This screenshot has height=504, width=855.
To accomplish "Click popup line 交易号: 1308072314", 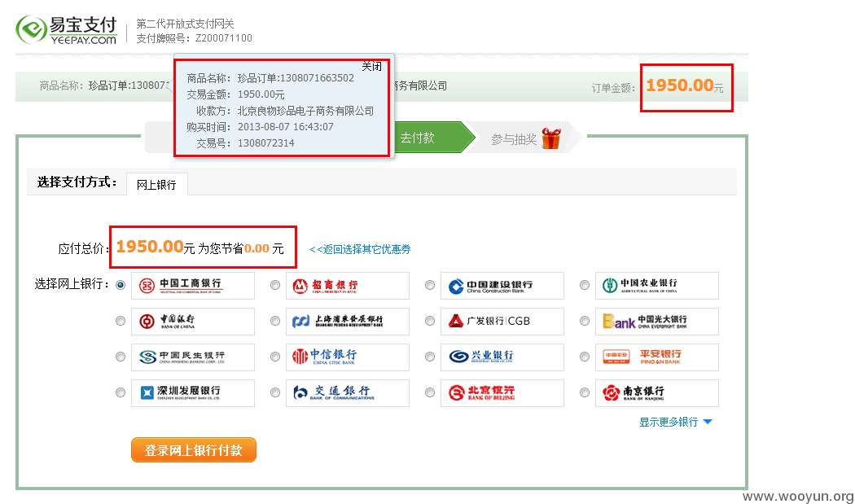I will tap(245, 143).
